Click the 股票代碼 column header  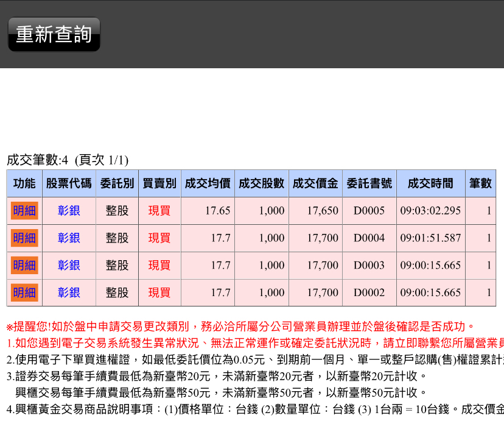coord(69,183)
